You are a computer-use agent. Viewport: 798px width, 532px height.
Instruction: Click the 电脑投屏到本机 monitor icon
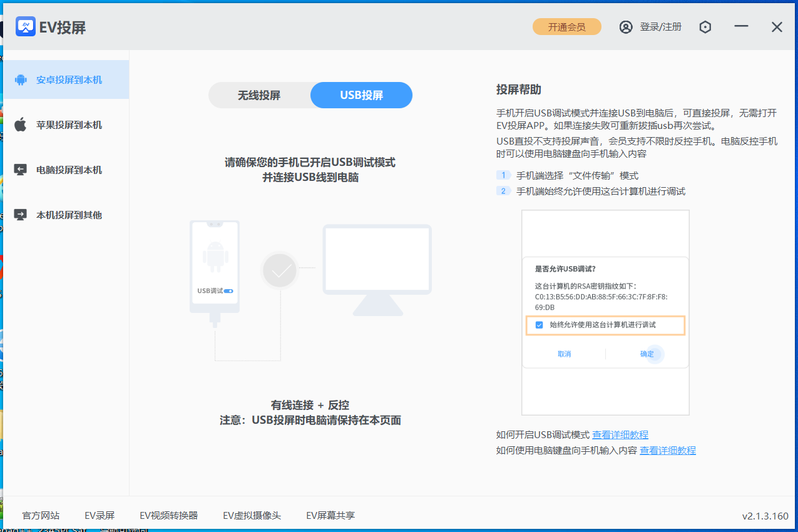(x=21, y=170)
